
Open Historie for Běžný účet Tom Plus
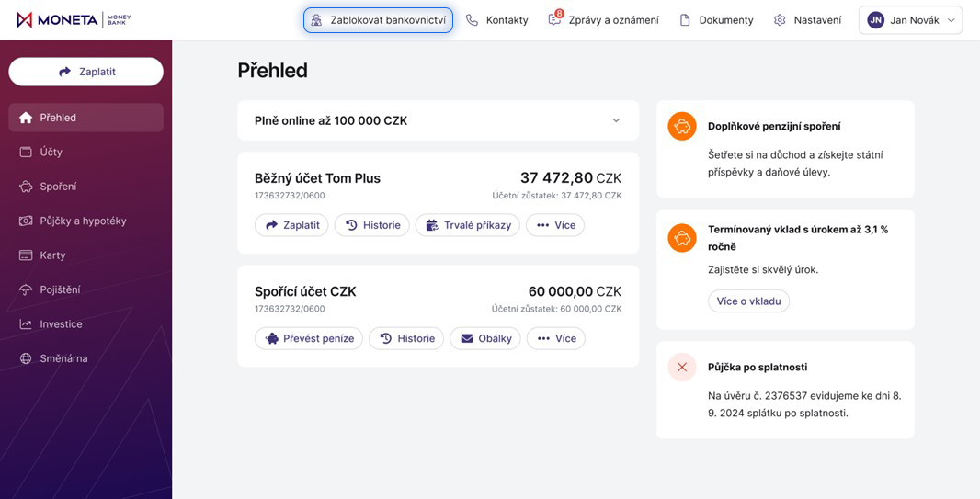(372, 225)
